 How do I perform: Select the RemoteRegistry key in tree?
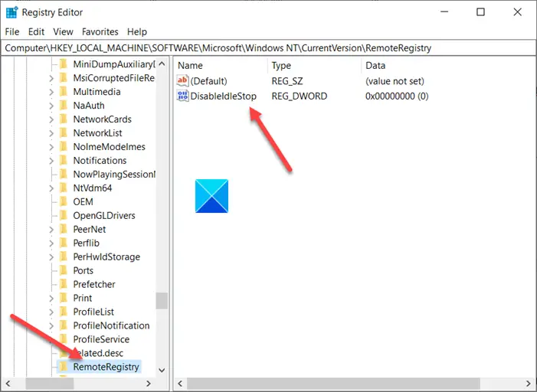coord(106,367)
